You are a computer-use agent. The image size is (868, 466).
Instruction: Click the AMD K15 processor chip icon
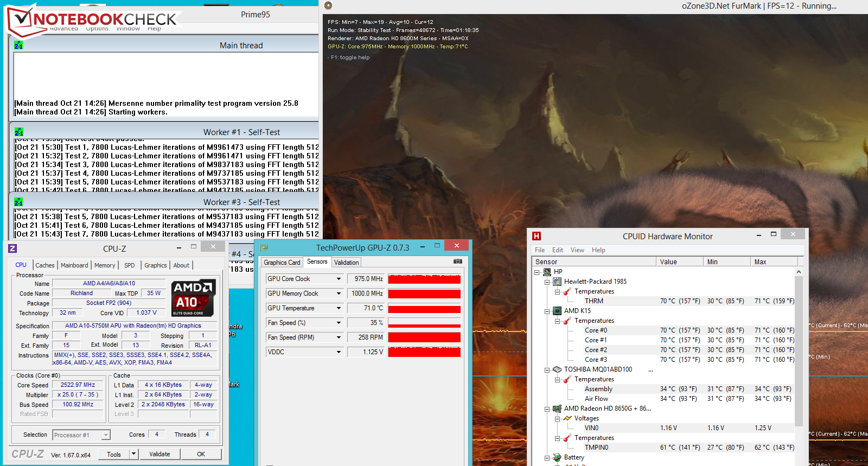(557, 311)
